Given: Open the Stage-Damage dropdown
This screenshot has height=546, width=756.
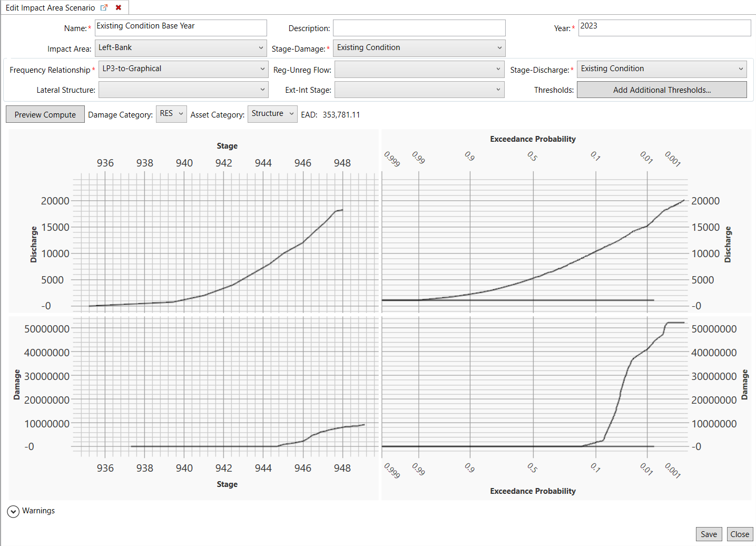Looking at the screenshot, I should [419, 48].
